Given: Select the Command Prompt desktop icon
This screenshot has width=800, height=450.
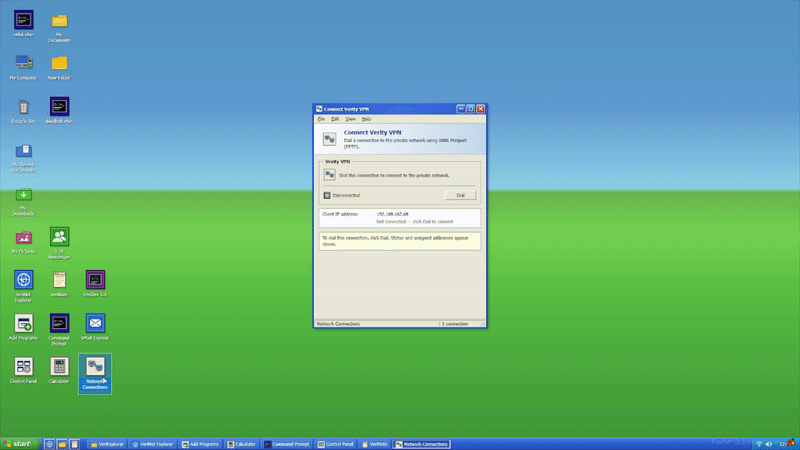Looking at the screenshot, I should pyautogui.click(x=59, y=329).
